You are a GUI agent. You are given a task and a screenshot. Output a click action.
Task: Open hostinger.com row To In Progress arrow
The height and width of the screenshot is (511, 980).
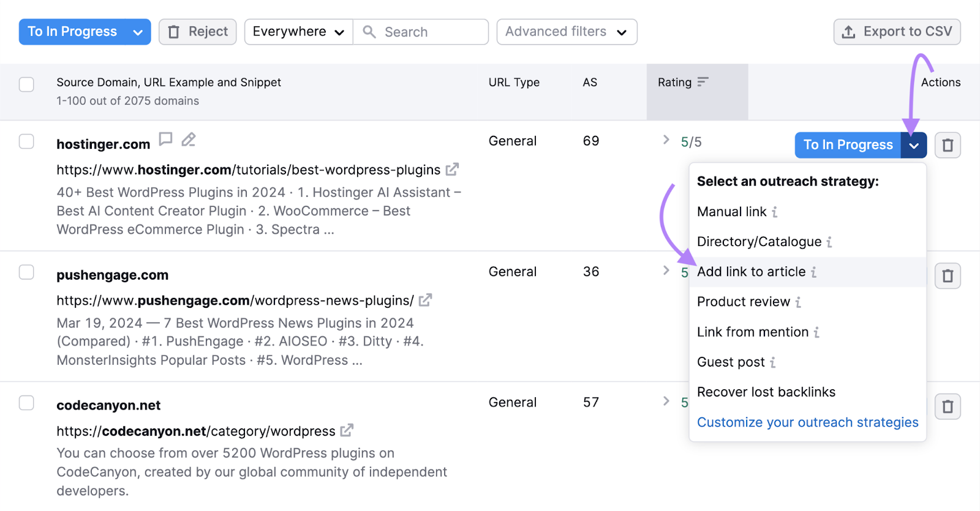click(914, 145)
